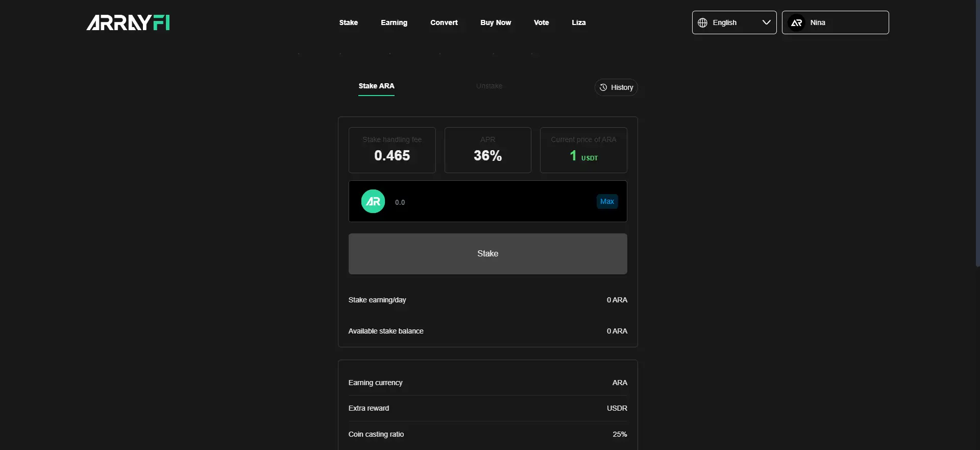Open the Liza nav item

click(579, 22)
